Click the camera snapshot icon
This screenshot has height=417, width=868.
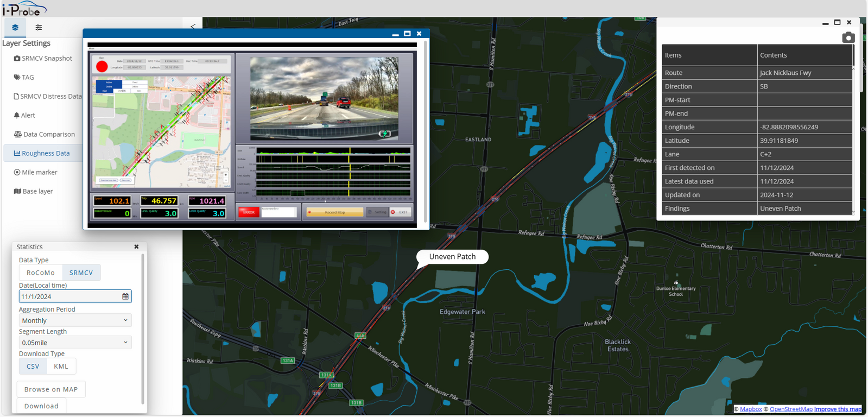[848, 37]
